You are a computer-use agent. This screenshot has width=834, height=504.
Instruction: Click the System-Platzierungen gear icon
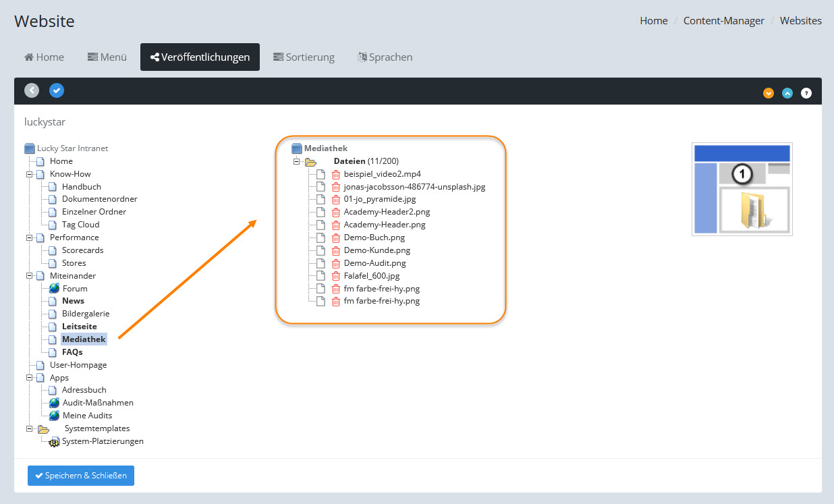point(54,442)
